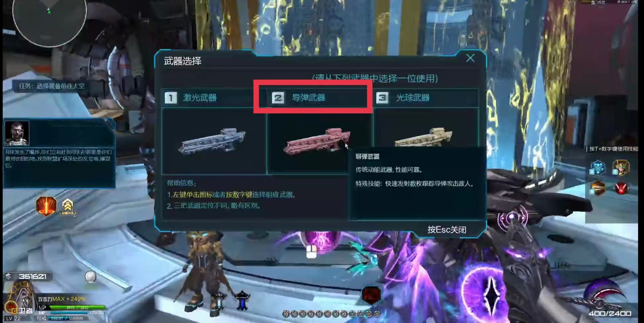Screen dimensions: 644x323
Task: Select the 激光武器 laser weapon tab
Action: click(214, 98)
